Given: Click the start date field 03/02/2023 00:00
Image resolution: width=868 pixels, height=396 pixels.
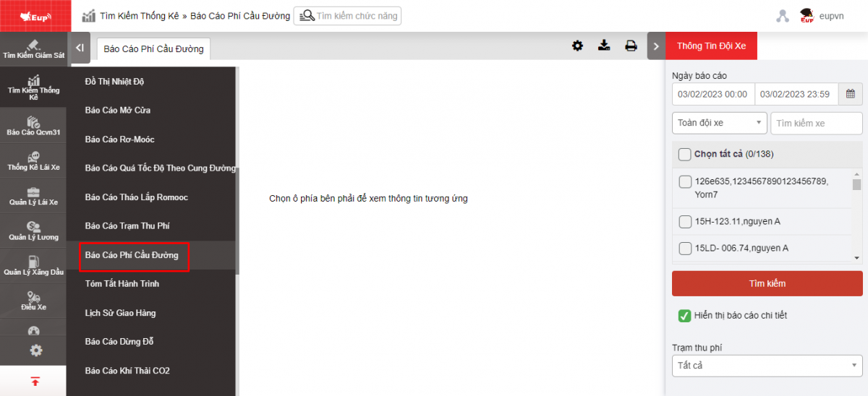Looking at the screenshot, I should coord(713,94).
